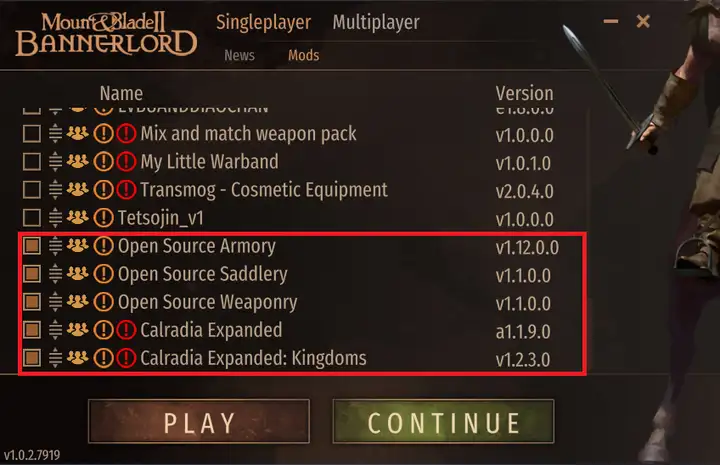Screen dimensions: 720x465
Task: Uncheck the Open Source Armory mod checkbox
Action: pos(32,246)
